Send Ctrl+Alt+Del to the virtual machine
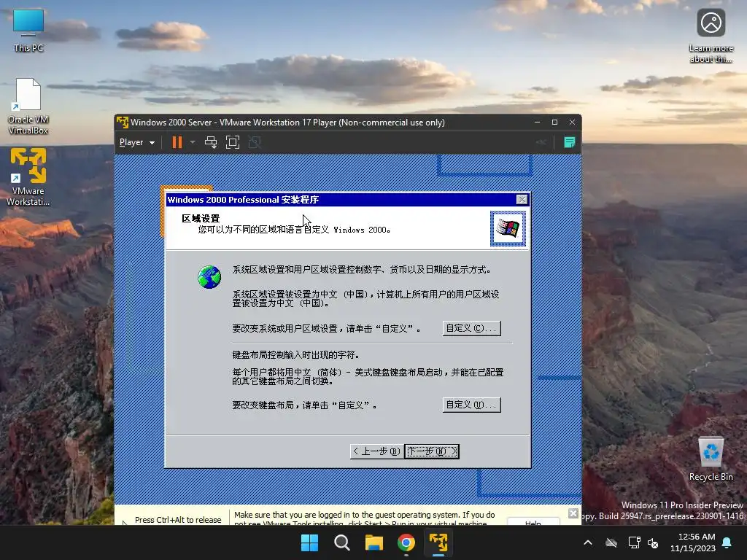The image size is (747, 560). click(x=211, y=142)
